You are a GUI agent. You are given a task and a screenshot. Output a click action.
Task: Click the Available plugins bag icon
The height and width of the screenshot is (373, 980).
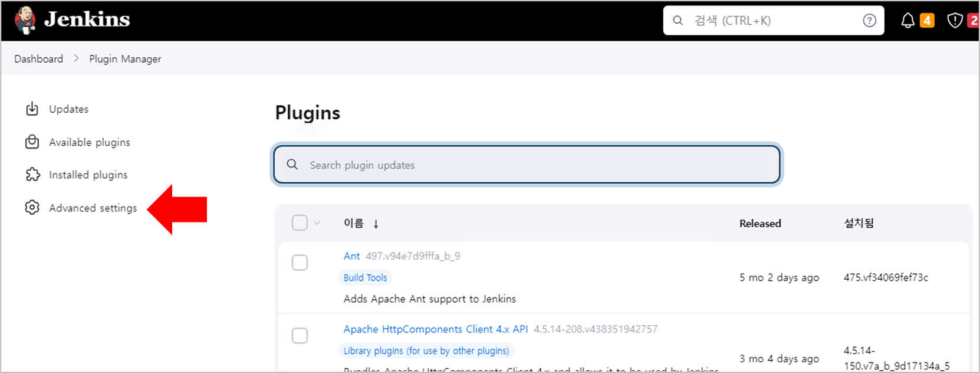(x=32, y=142)
